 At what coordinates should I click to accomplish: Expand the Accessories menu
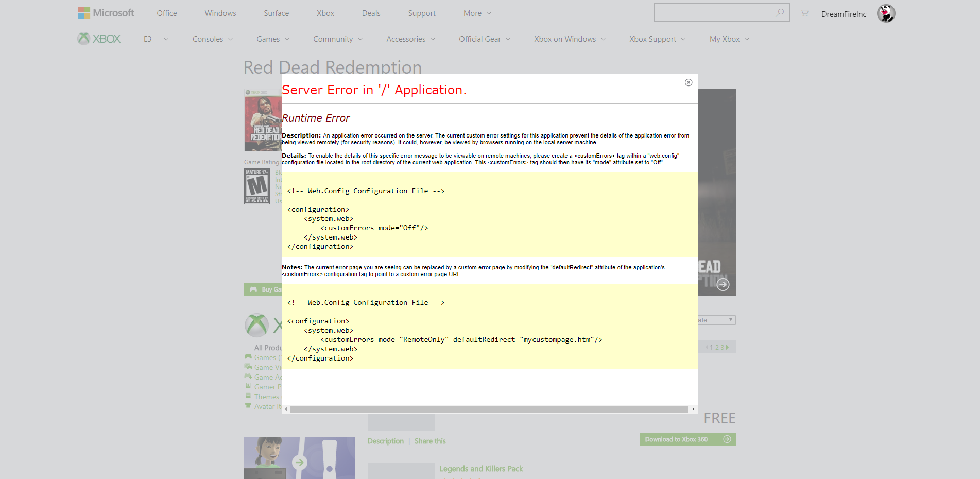(x=411, y=39)
